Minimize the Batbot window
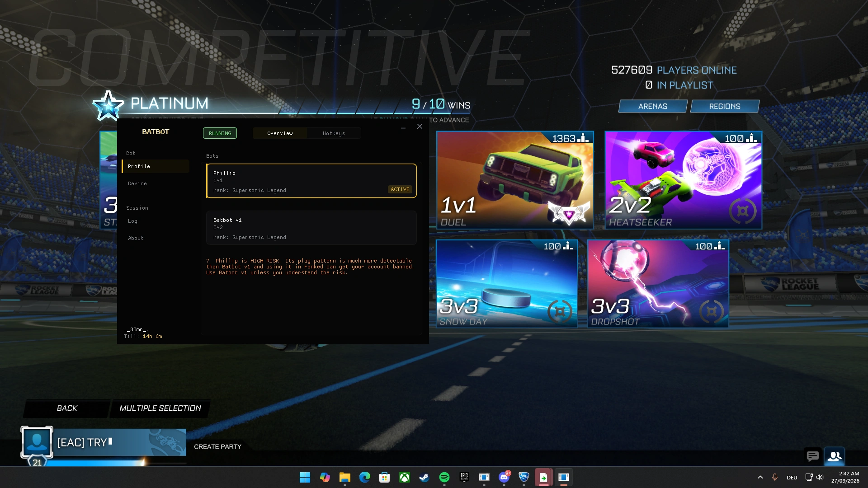 coord(403,127)
